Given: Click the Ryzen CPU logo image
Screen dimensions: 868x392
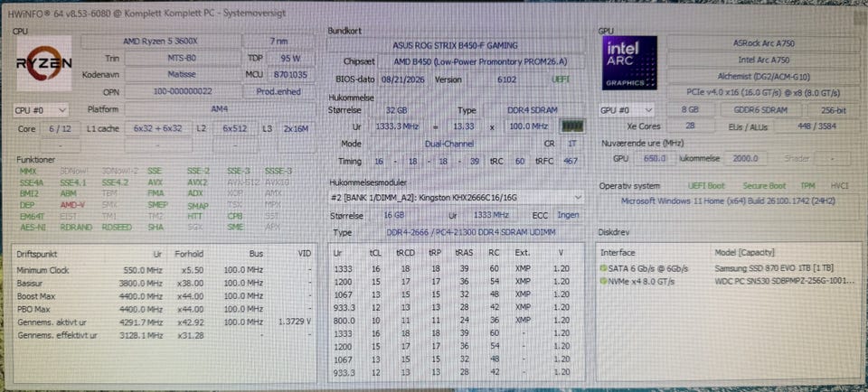Looking at the screenshot, I should click(44, 63).
